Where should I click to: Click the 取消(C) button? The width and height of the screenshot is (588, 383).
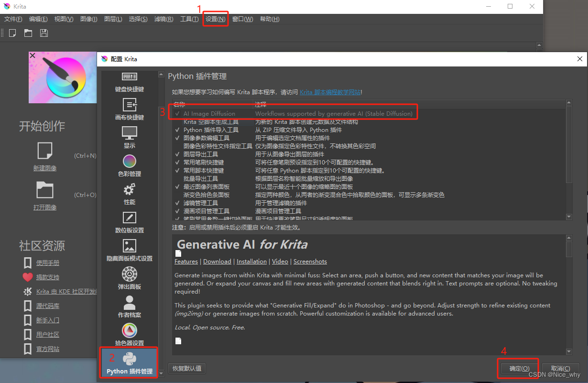point(560,369)
